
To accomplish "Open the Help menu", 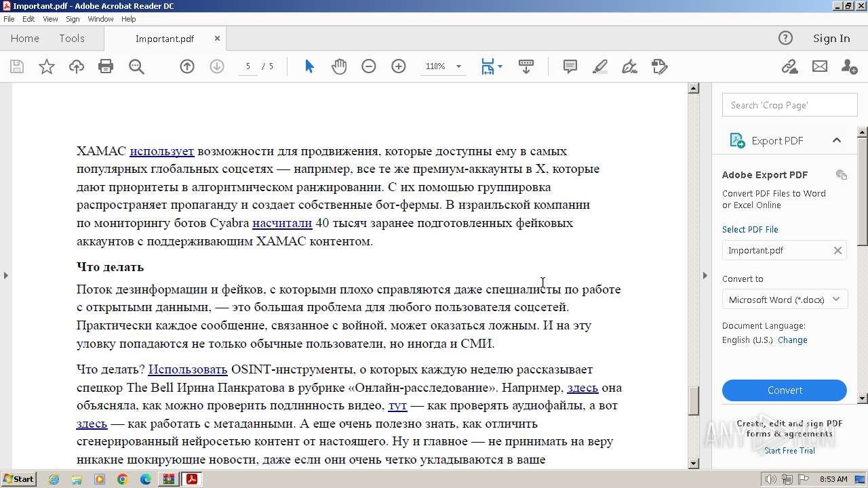I will 129,19.
